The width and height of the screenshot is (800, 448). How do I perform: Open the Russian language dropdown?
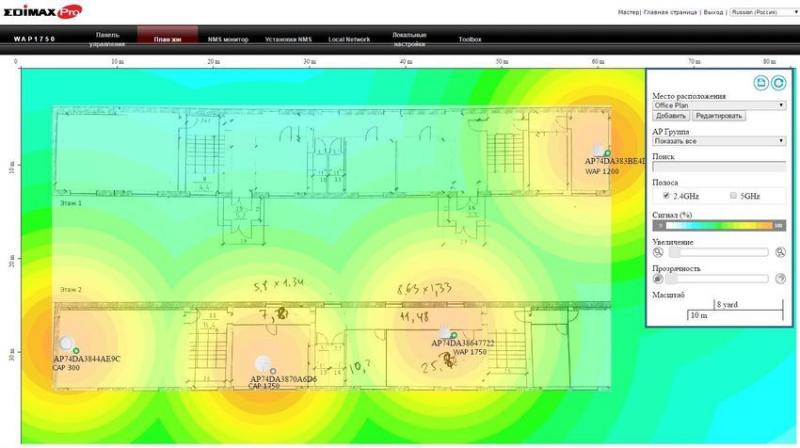tap(764, 12)
